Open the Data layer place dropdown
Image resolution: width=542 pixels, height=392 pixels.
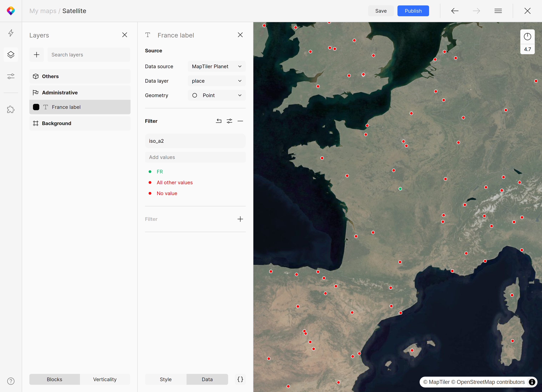click(216, 81)
